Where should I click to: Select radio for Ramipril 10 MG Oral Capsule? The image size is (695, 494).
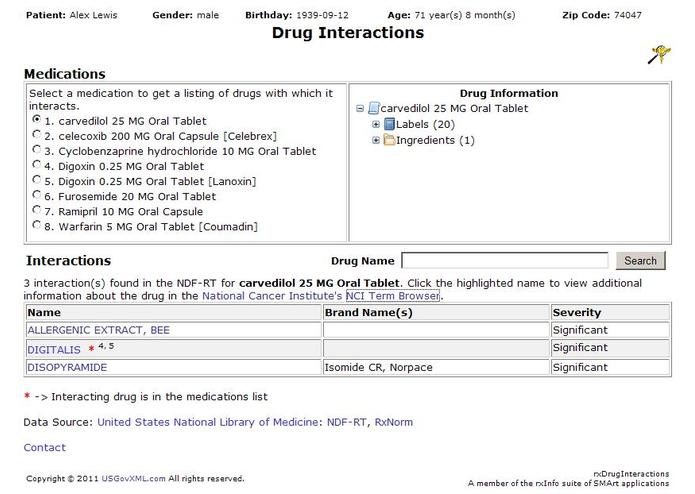point(37,210)
